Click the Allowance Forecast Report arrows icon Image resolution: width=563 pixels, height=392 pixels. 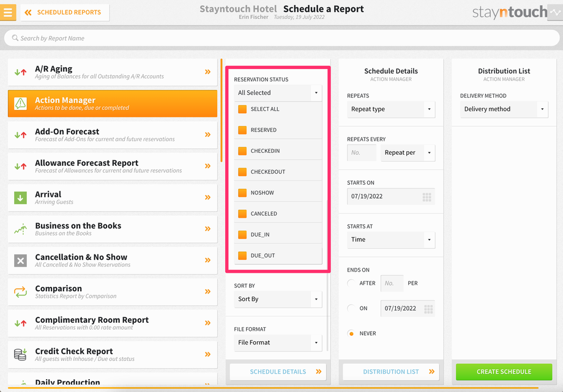(x=20, y=166)
